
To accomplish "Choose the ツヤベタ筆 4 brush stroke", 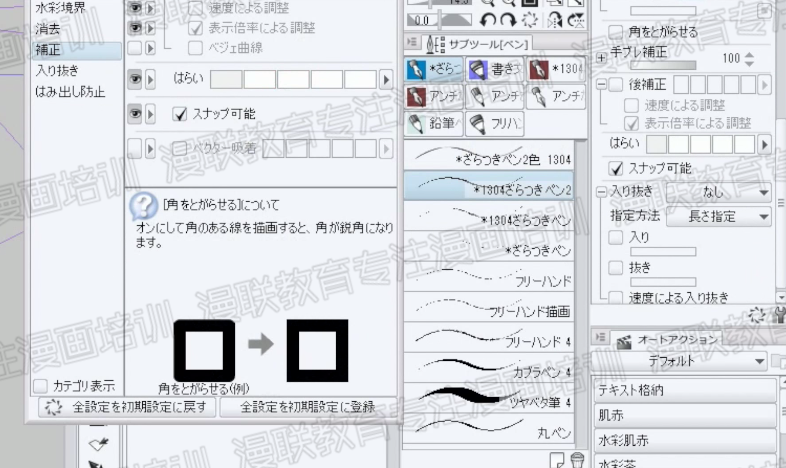I will click(489, 398).
